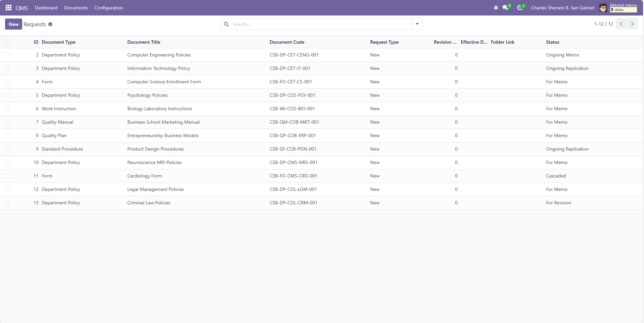Click the debug bug icon
The image size is (644, 323).
(496, 8)
